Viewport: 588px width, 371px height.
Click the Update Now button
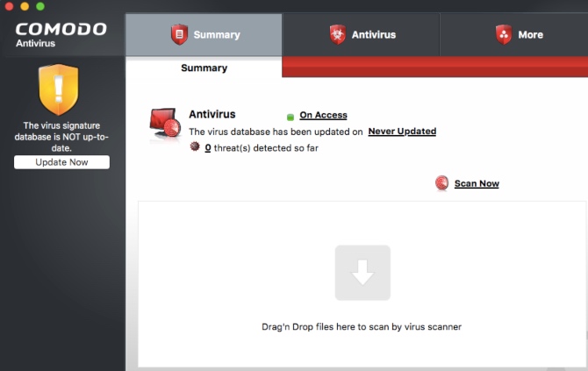[62, 162]
